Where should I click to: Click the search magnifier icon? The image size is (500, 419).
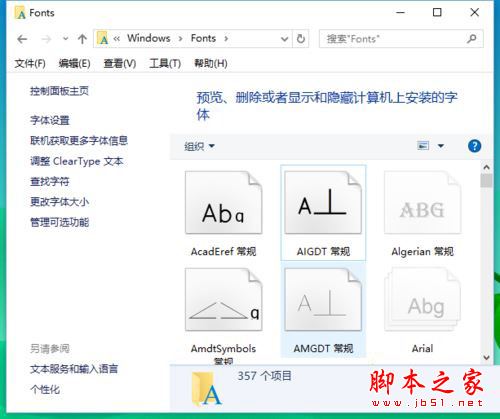472,39
